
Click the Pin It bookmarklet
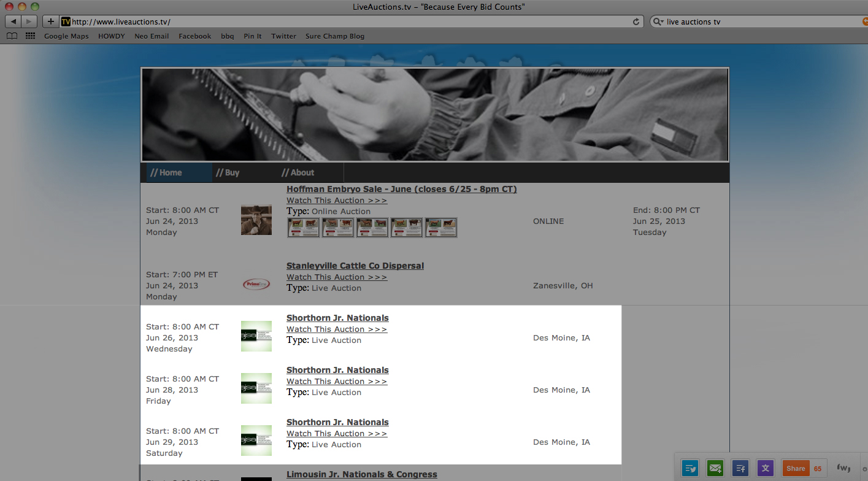tap(253, 36)
